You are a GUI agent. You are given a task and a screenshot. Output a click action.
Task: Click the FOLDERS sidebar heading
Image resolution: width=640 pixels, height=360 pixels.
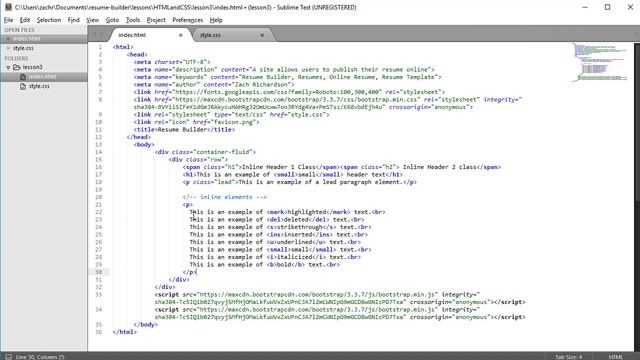(x=16, y=58)
